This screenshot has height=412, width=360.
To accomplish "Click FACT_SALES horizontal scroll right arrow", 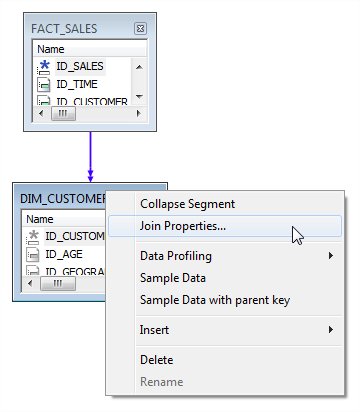I will [x=139, y=114].
